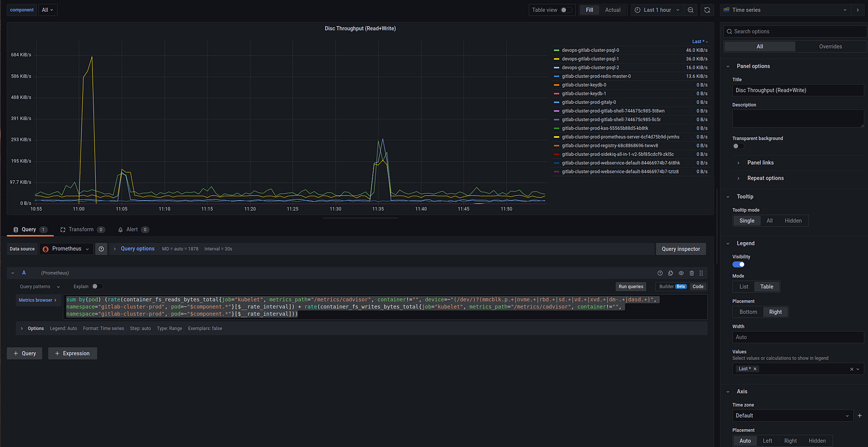
Task: Switch query editor to Code mode
Action: [x=697, y=286]
